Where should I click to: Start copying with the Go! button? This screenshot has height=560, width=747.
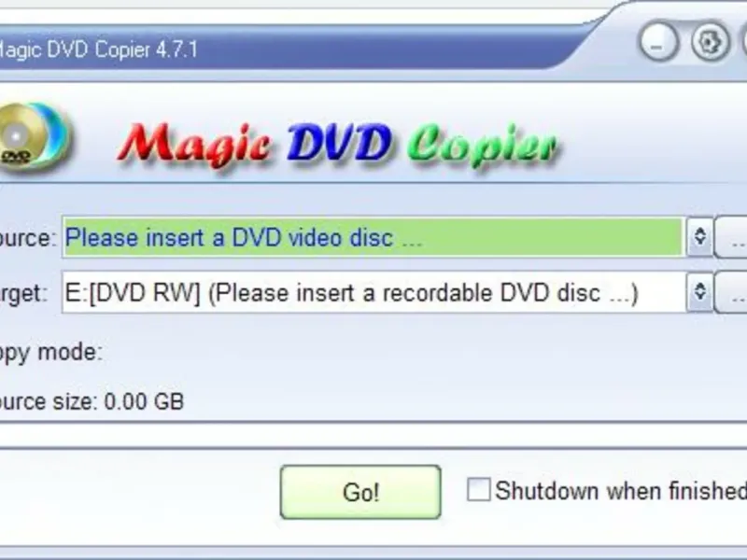click(x=360, y=492)
